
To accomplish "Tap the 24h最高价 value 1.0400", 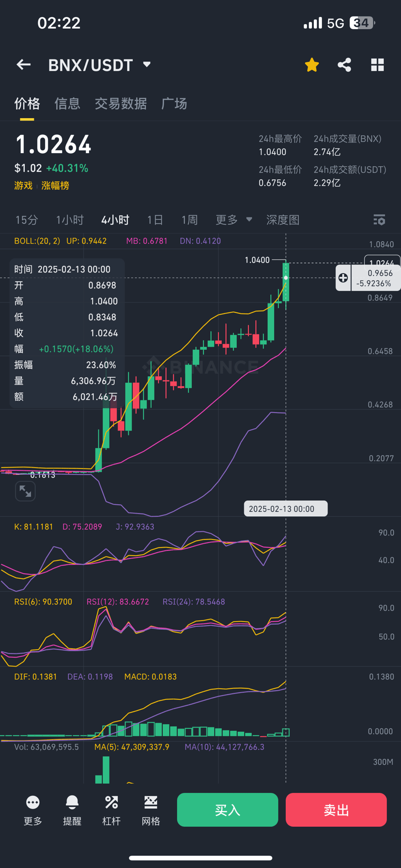I will (x=272, y=152).
